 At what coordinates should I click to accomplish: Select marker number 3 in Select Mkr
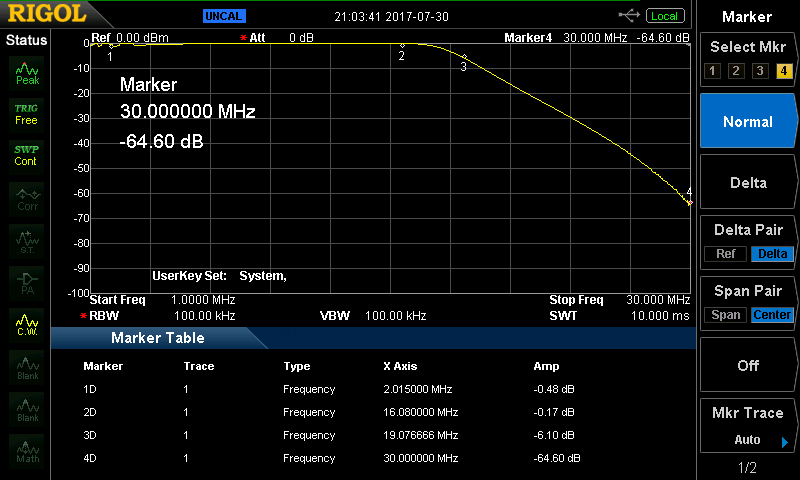click(760, 71)
